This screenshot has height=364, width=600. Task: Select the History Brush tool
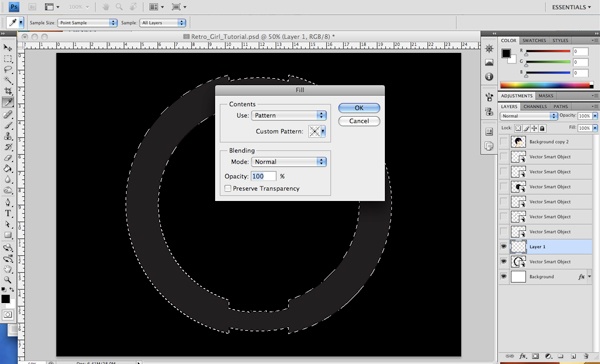(8, 147)
